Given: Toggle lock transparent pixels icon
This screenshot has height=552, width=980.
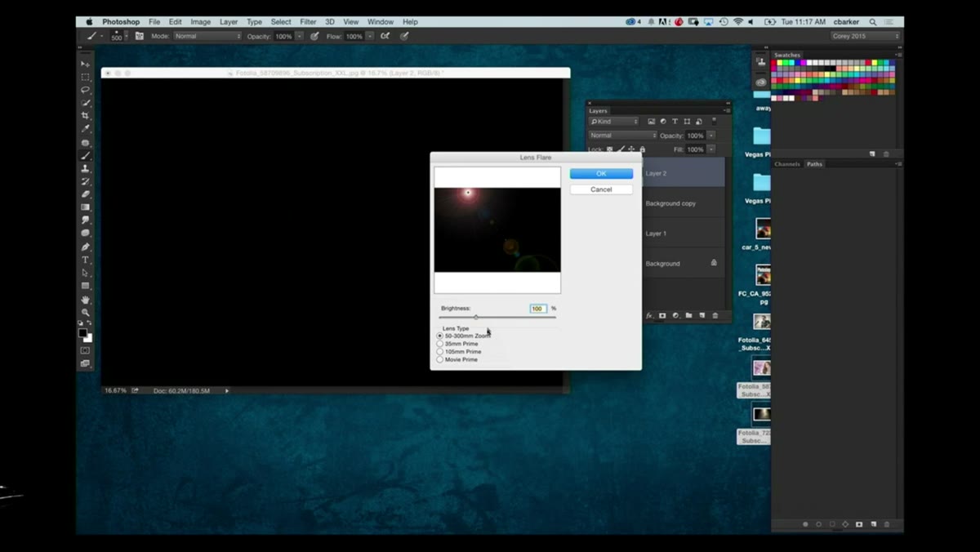Looking at the screenshot, I should (609, 149).
